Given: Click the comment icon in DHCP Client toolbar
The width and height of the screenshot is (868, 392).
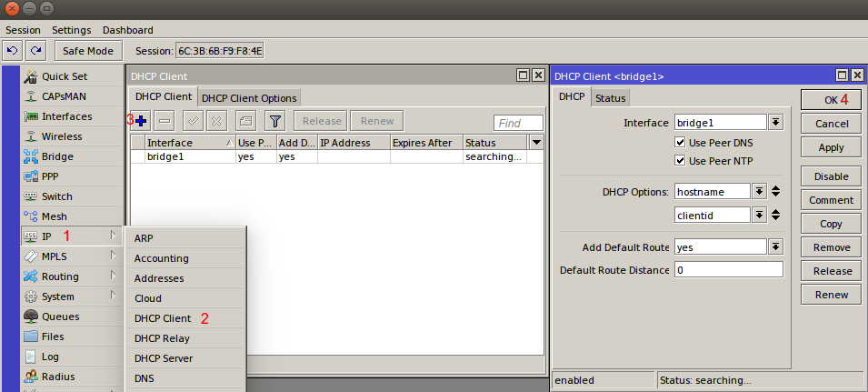Looking at the screenshot, I should (245, 121).
